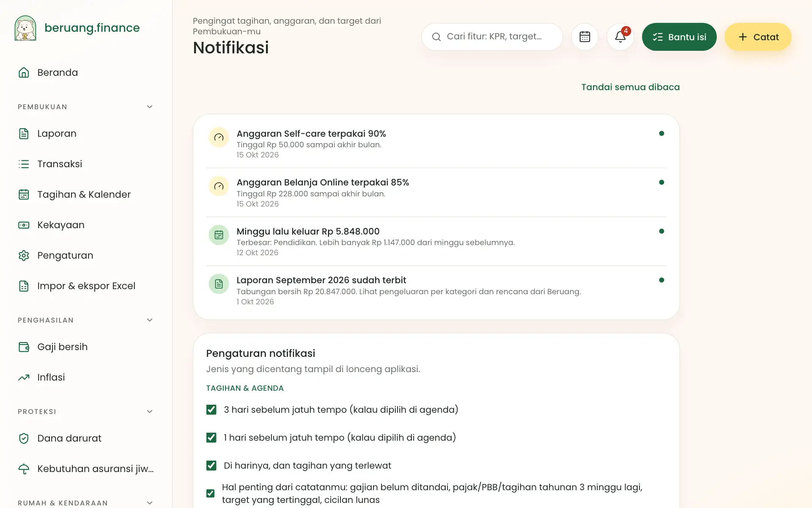Click the report icon of the Laporan September notification
This screenshot has width=812, height=508.
(x=219, y=284)
